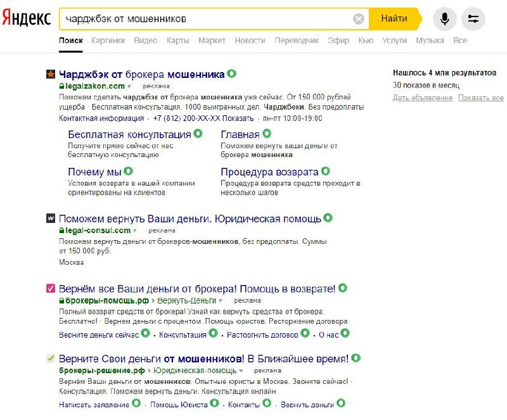Switch to the Новости tab
The width and height of the screenshot is (507, 420).
250,41
